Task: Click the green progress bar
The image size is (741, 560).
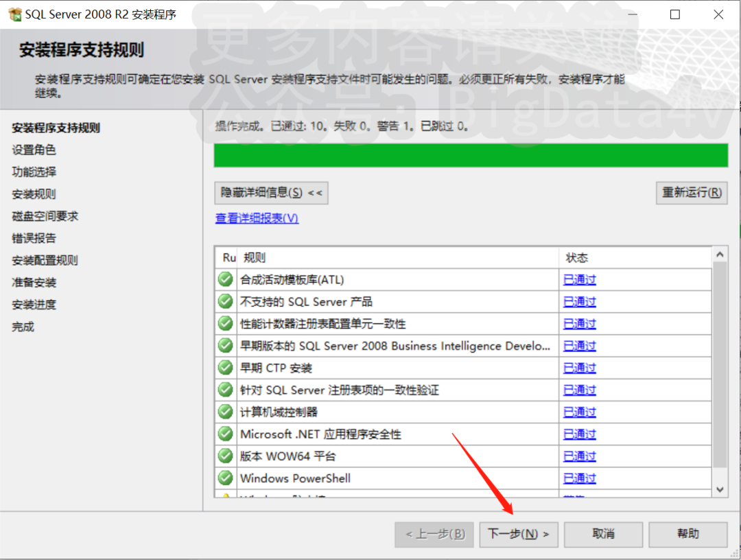Action: [x=471, y=156]
